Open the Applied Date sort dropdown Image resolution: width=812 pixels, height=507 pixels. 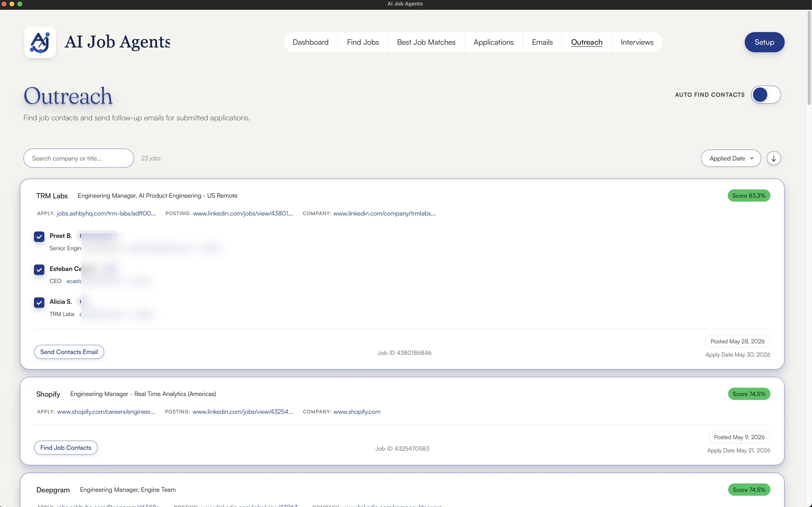(x=731, y=158)
